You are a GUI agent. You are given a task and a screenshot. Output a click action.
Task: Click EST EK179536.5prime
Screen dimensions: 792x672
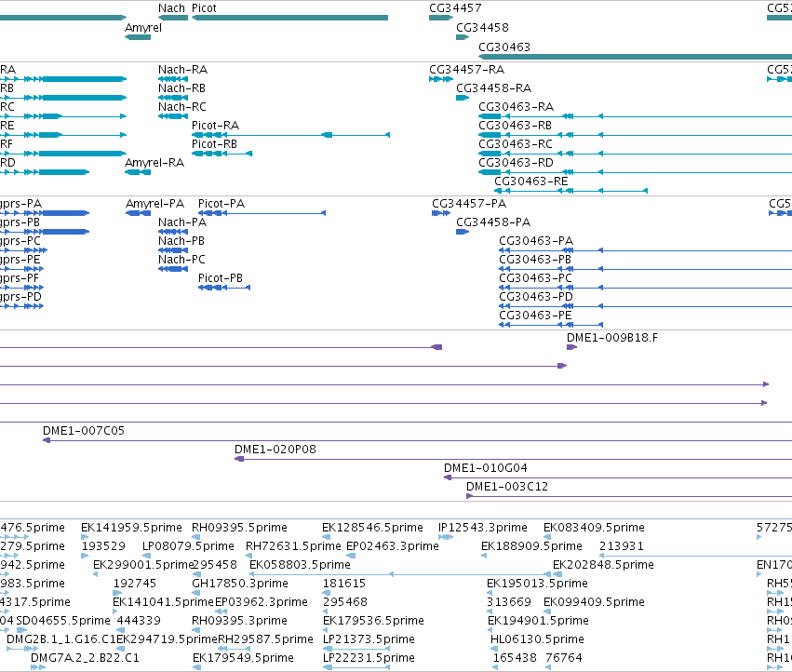tap(327, 630)
